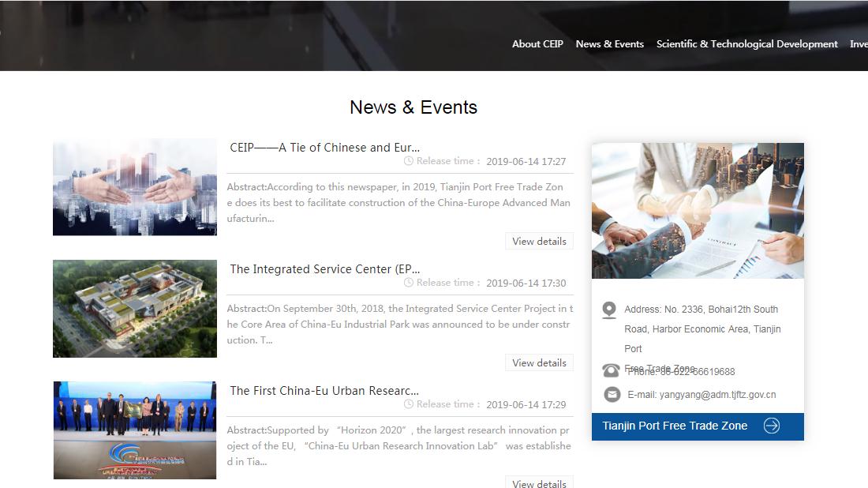
Task: Click the Tianjin Port Free Trade Zone banner
Action: pos(698,426)
